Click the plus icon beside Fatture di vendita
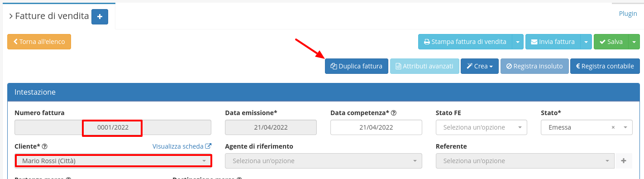 [100, 17]
